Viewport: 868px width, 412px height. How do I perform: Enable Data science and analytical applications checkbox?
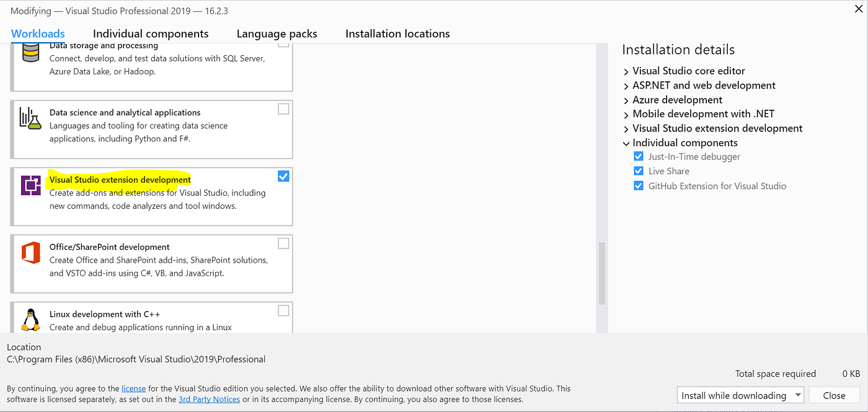coord(283,109)
